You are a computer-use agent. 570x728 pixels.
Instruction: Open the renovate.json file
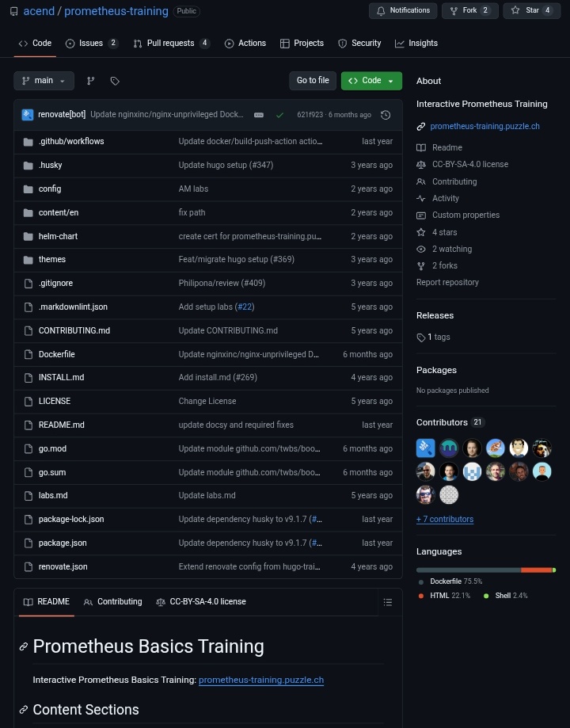coord(63,567)
